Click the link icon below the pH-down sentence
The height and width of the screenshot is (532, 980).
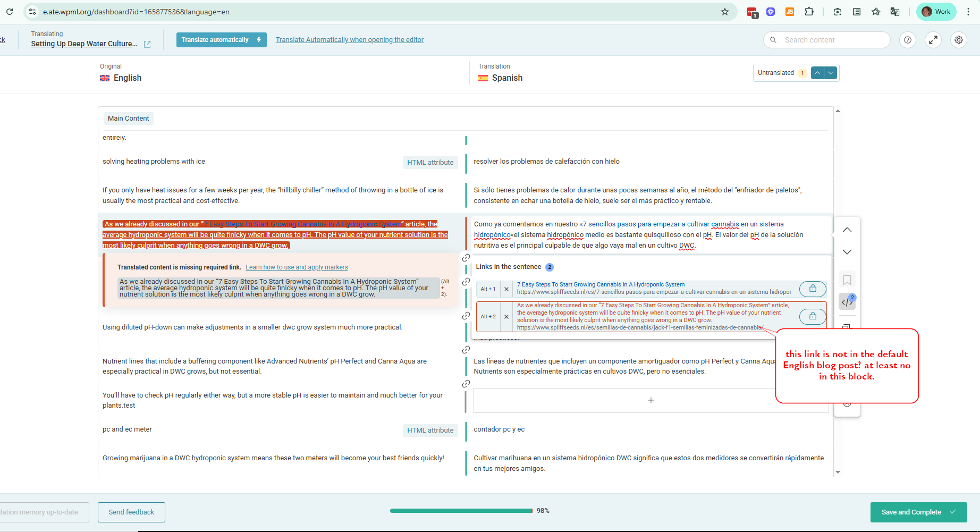pos(466,350)
